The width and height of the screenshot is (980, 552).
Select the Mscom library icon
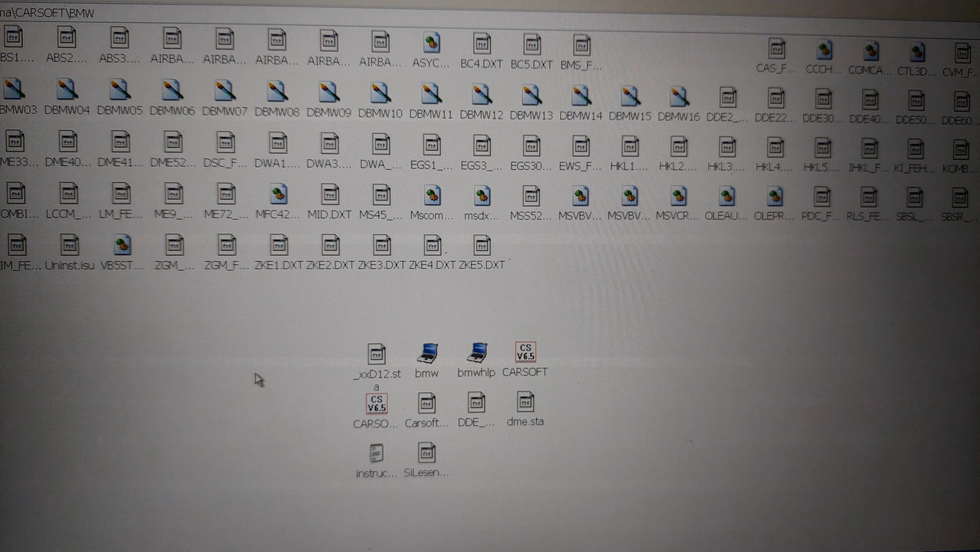[432, 195]
